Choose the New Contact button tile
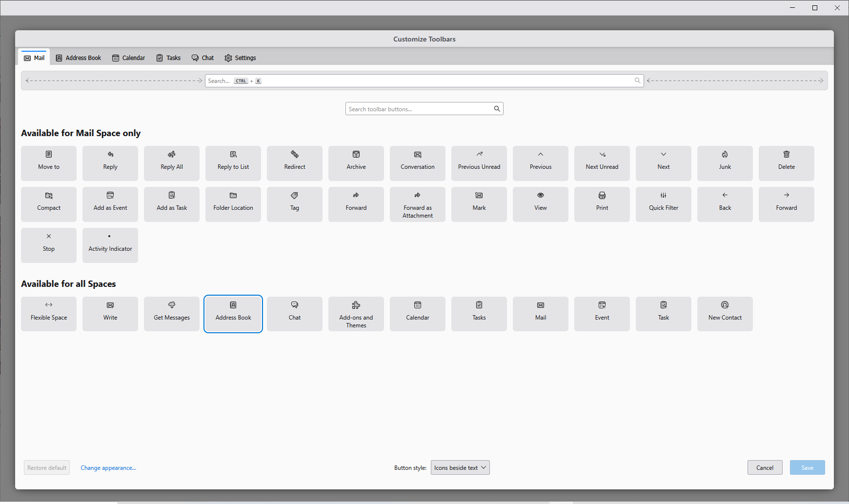The image size is (849, 504). pyautogui.click(x=725, y=314)
